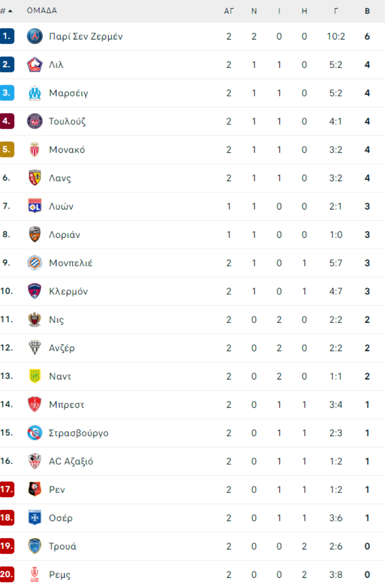Click the Κλερμόν team name

click(68, 291)
